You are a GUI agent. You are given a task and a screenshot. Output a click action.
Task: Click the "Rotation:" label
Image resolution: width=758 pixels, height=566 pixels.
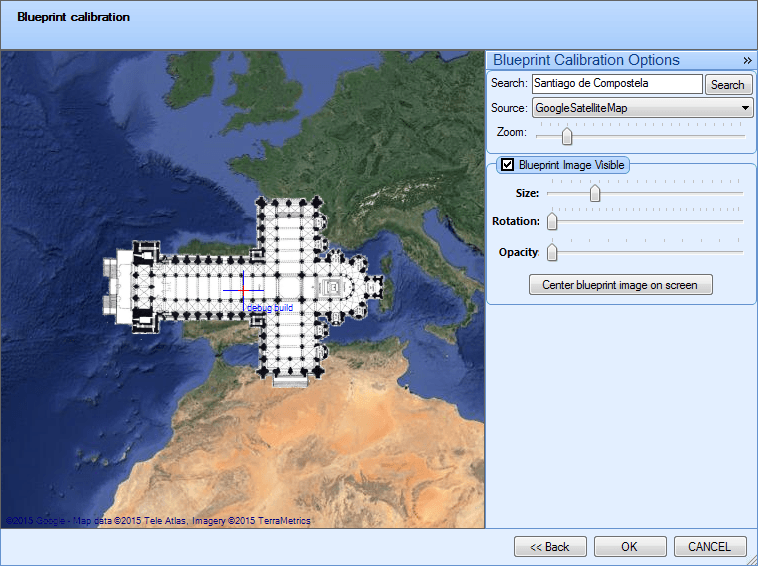click(516, 221)
